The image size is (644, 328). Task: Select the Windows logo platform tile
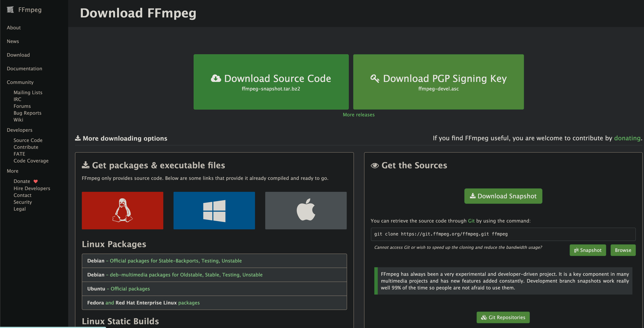coord(214,210)
